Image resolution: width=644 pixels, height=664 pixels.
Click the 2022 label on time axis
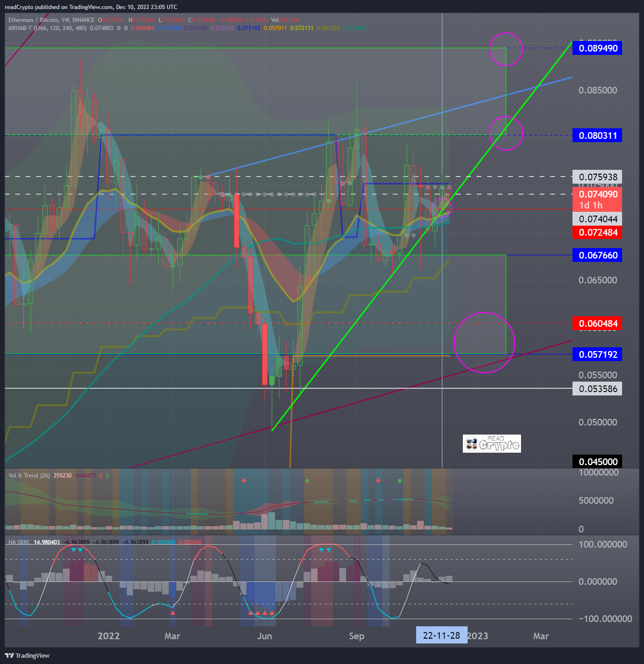click(109, 636)
